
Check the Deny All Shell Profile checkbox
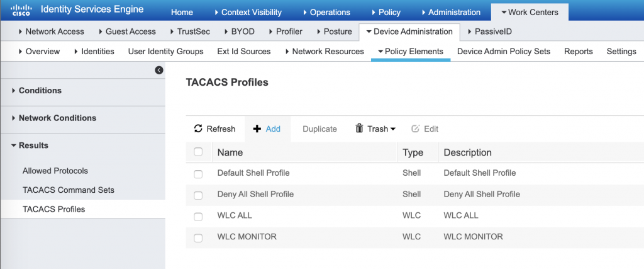click(x=198, y=195)
